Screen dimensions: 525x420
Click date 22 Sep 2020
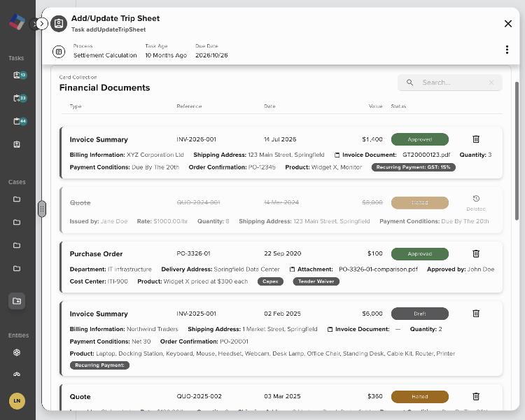pos(282,253)
